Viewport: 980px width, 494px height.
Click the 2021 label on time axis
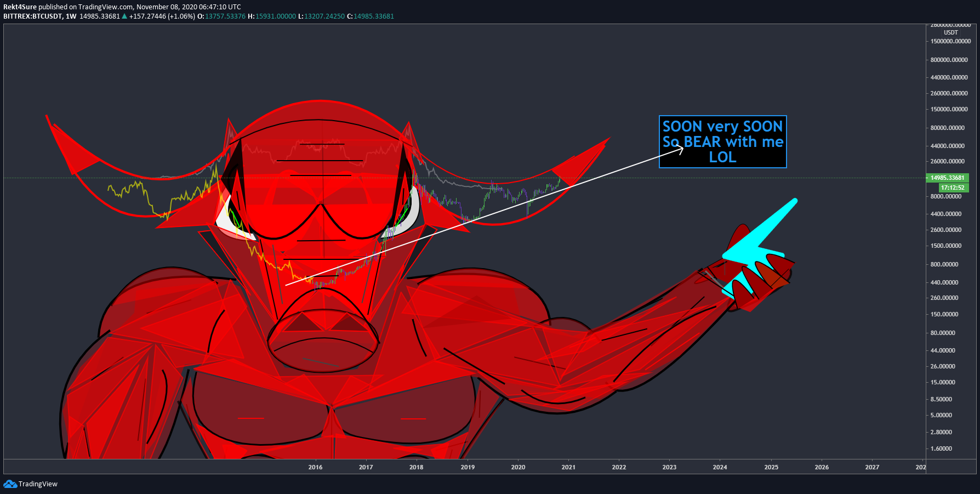point(568,467)
